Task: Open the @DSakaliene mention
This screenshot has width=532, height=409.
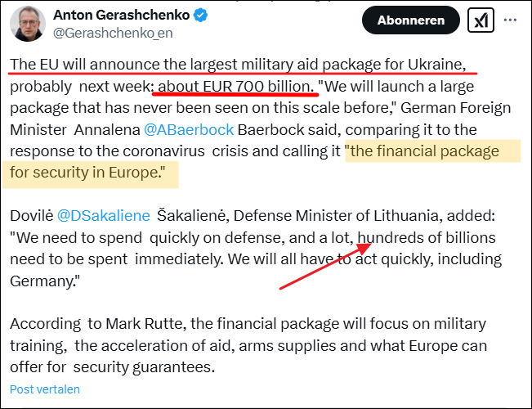Action: [103, 215]
